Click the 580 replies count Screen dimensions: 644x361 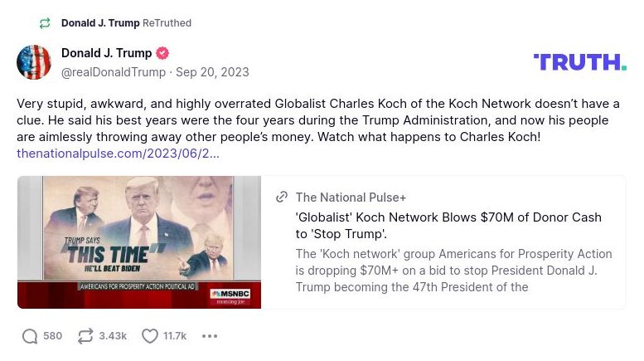[x=53, y=336]
